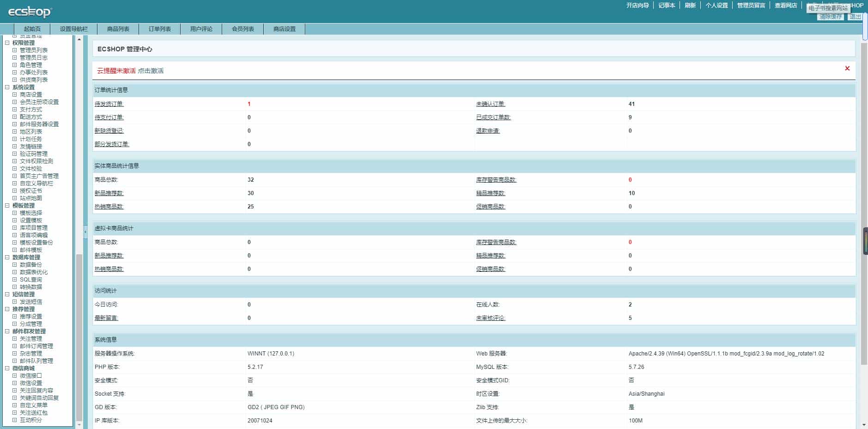This screenshot has height=429, width=868.
Task: Open the 用户评论 tab
Action: 201,29
